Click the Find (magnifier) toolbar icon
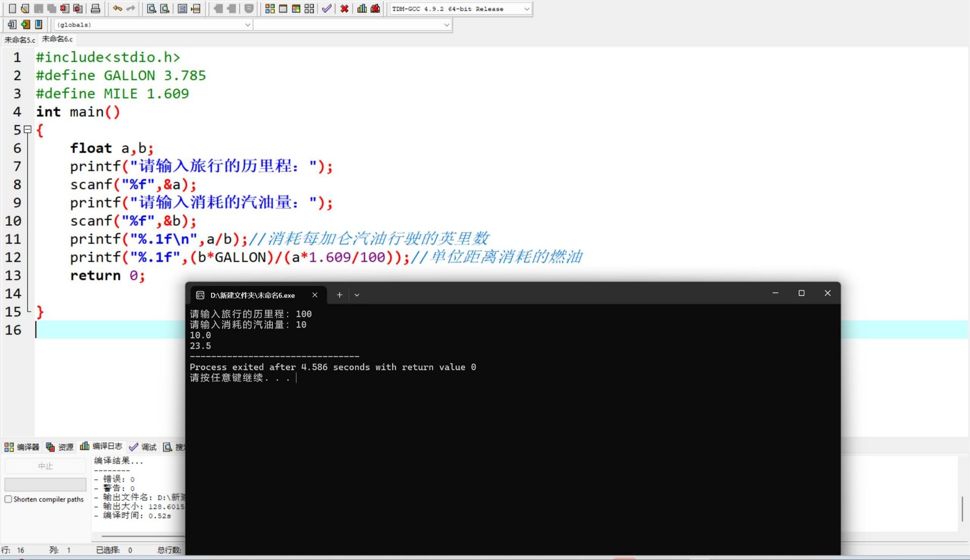This screenshot has height=560, width=970. pos(151,9)
